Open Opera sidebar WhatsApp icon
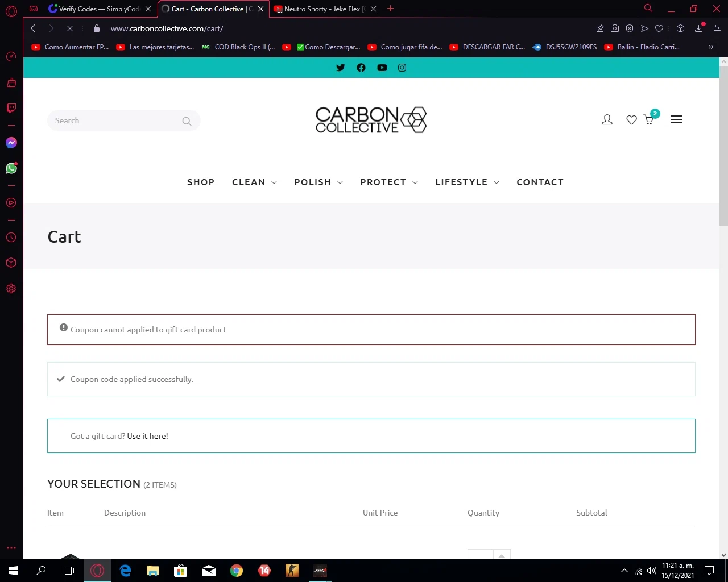The image size is (728, 582). [11, 168]
